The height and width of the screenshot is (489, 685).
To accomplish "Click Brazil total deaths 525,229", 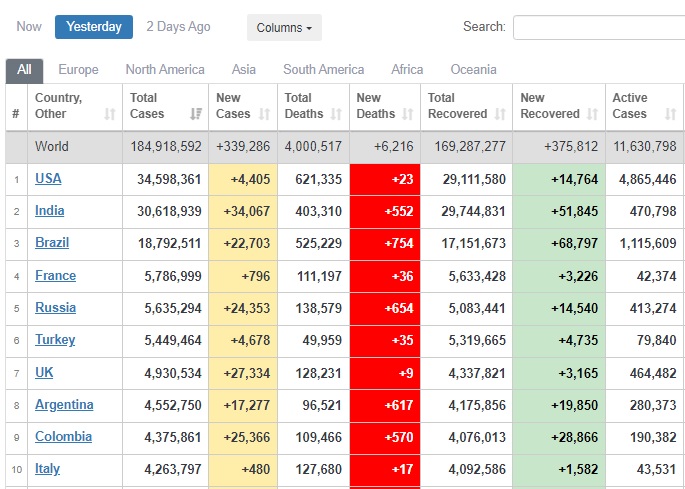I will pyautogui.click(x=318, y=243).
